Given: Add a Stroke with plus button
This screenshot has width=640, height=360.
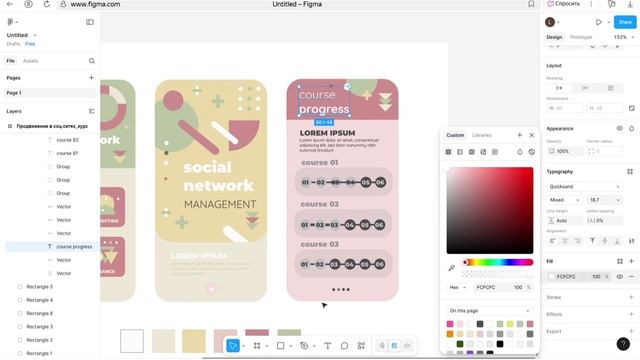Looking at the screenshot, I should pos(631,297).
